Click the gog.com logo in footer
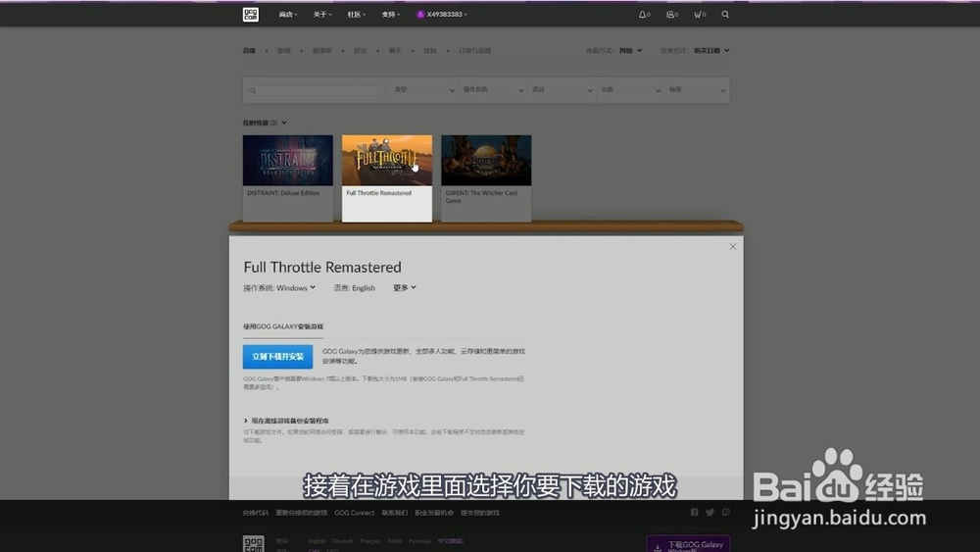Screen dimensions: 980x552 (253, 543)
